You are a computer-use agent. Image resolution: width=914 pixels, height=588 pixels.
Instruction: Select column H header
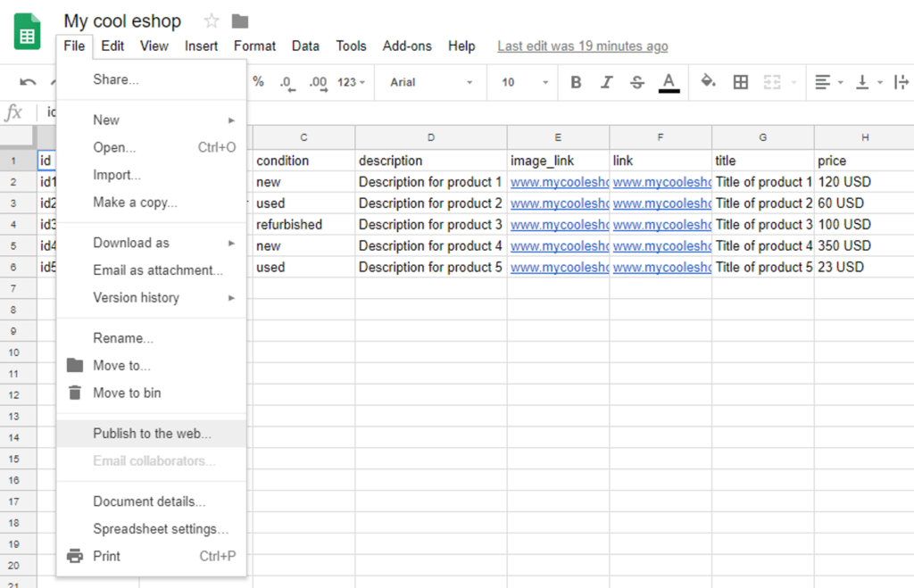click(x=864, y=137)
